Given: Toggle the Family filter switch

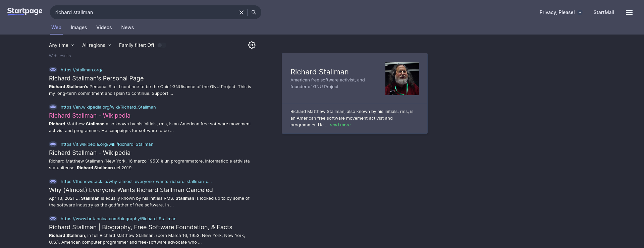Looking at the screenshot, I should tap(162, 45).
